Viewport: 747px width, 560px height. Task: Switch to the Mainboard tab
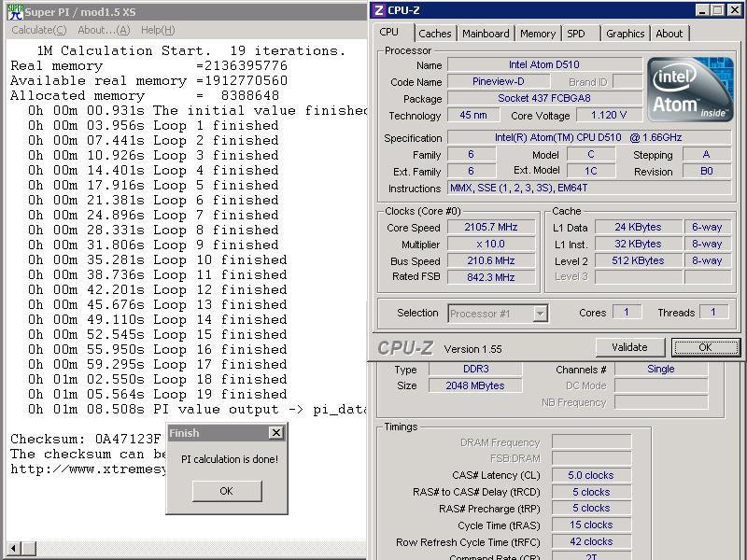486,34
